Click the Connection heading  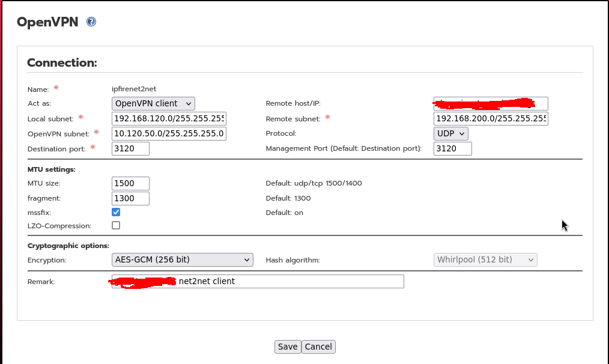click(62, 62)
